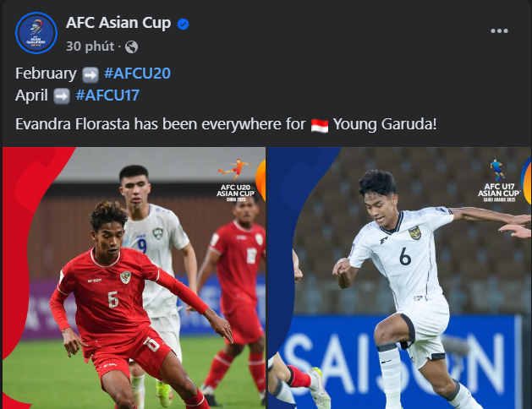This screenshot has width=532, height=409.
Task: Click the AFC U17 Asian Cup logo
Action: point(498,180)
